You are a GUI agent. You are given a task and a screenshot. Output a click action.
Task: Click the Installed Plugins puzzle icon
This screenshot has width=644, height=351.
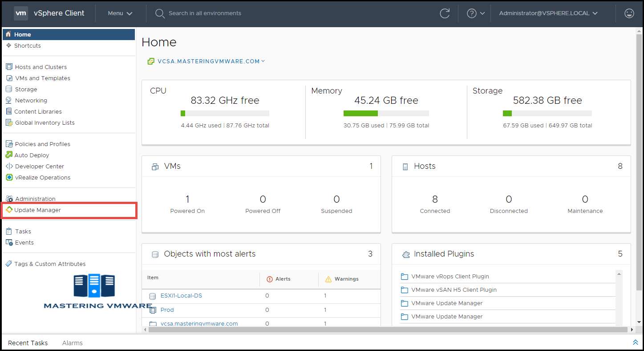click(405, 254)
